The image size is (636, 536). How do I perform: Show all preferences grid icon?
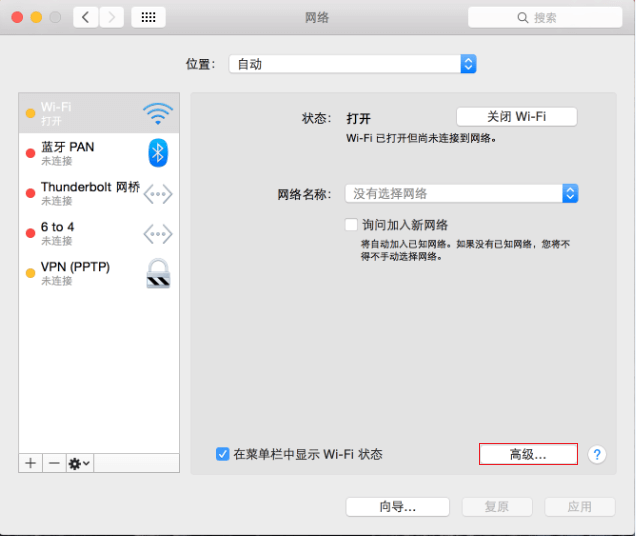coord(148,17)
